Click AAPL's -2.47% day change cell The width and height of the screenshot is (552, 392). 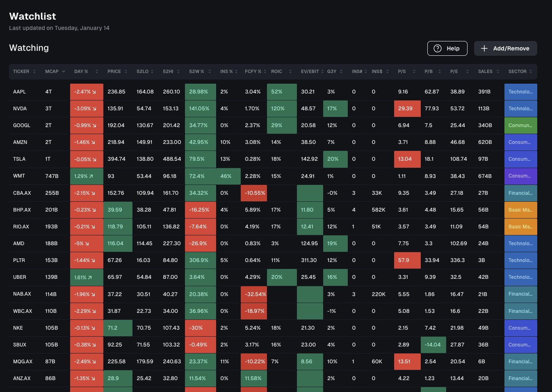87,92
